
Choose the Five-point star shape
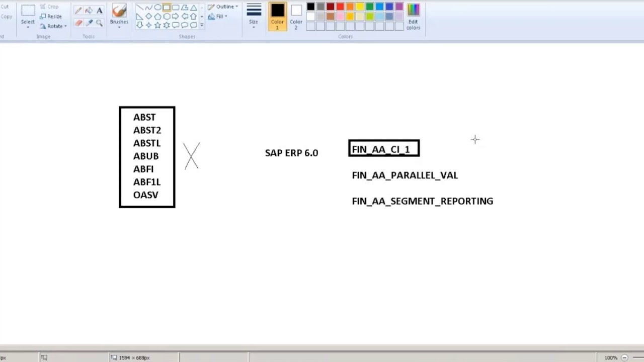pos(157,25)
